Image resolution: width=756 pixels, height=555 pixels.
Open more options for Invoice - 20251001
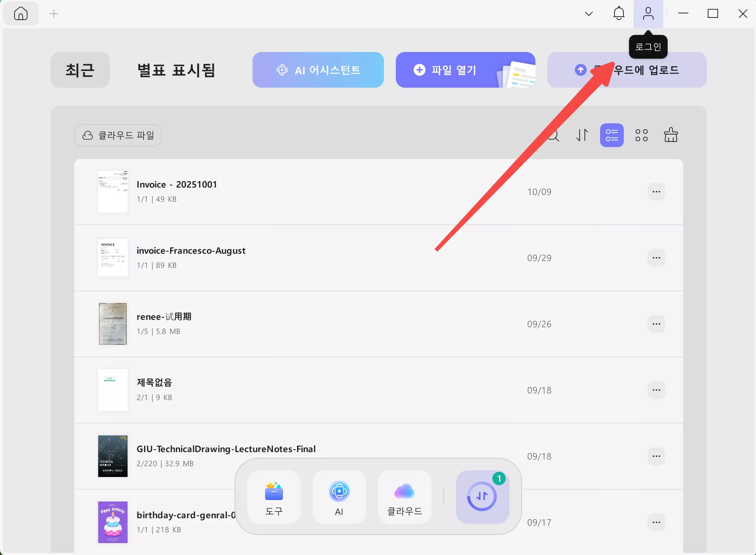(656, 192)
